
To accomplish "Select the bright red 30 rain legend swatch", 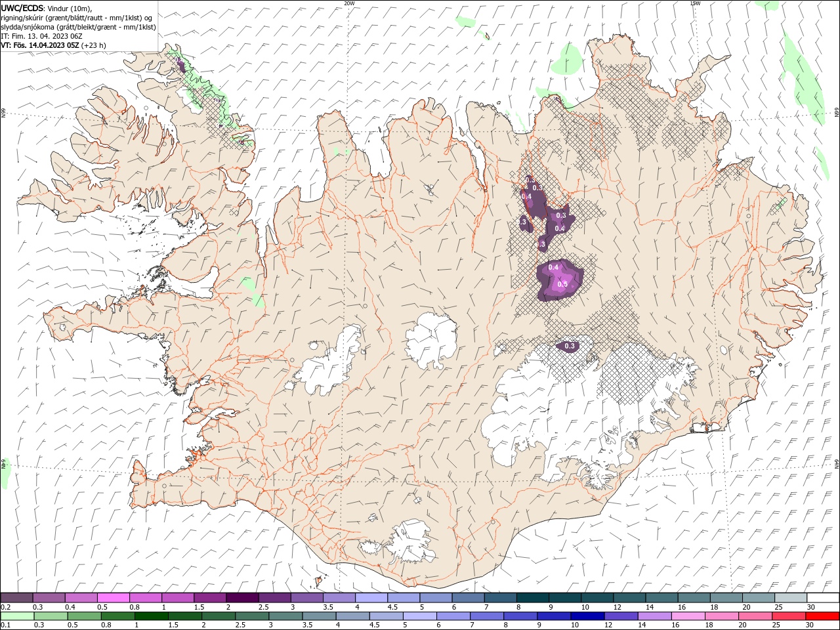I will [x=822, y=616].
